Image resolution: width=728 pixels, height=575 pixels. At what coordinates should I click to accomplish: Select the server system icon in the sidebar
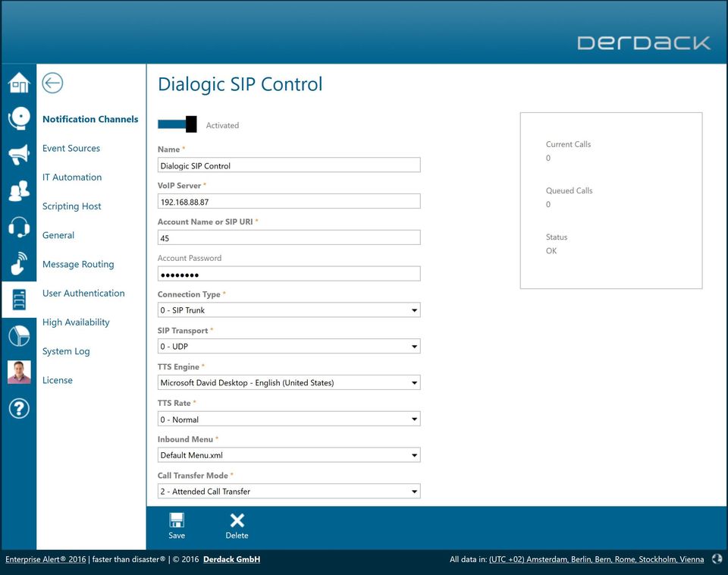point(19,299)
